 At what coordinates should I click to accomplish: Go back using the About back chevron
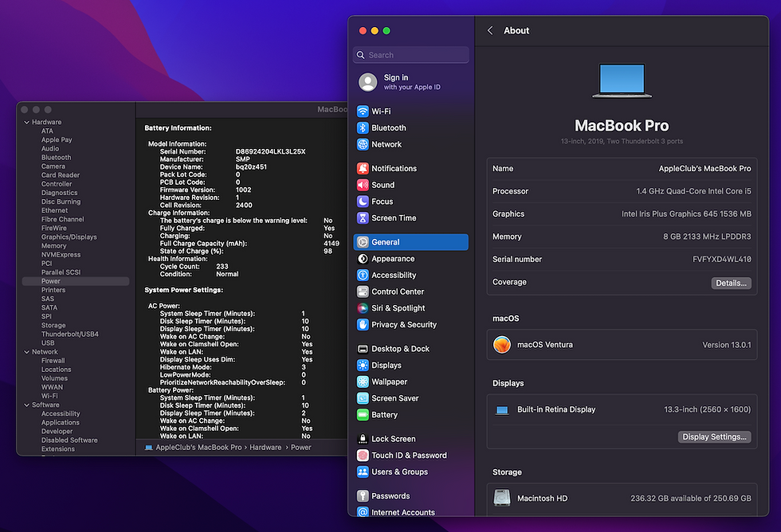coord(490,31)
